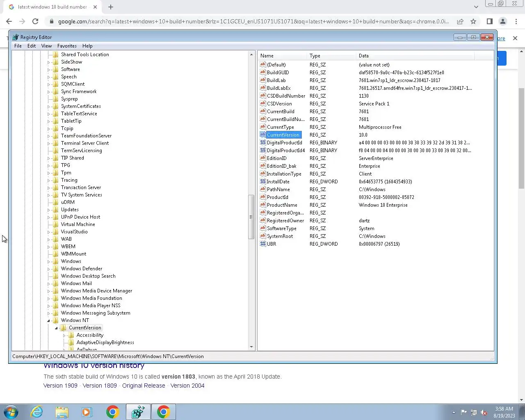The image size is (525, 420).
Task: Expand the Speech key
Action: (x=48, y=77)
